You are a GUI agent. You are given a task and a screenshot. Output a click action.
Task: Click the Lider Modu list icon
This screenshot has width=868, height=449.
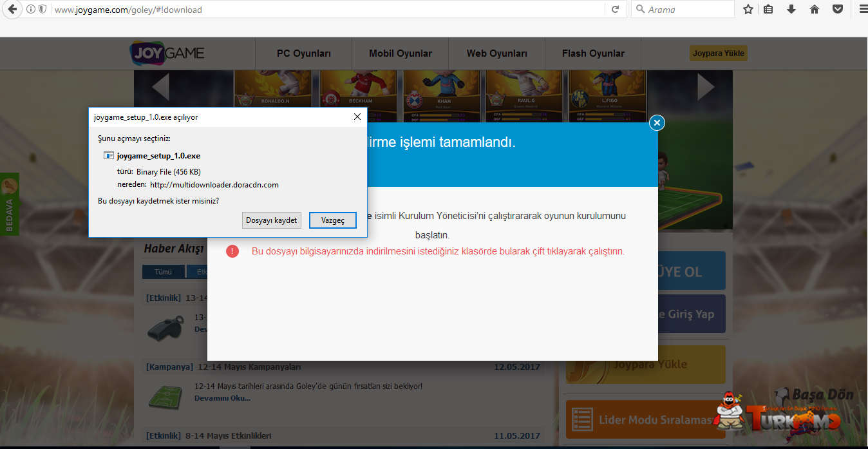coord(583,420)
